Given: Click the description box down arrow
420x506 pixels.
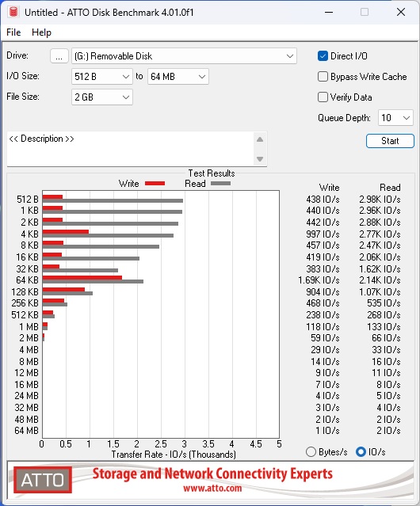Looking at the screenshot, I should coord(260,159).
